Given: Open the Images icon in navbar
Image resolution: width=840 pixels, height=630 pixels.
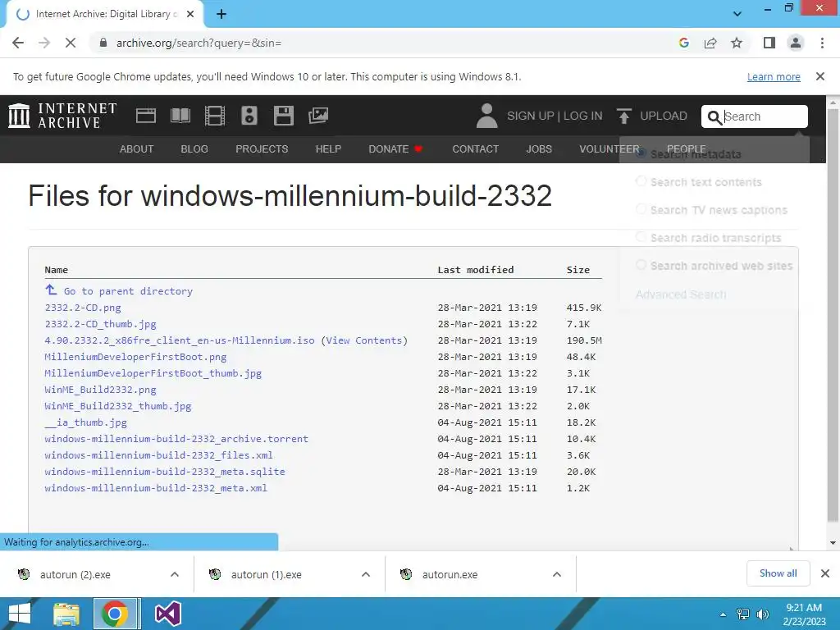Looking at the screenshot, I should point(318,116).
